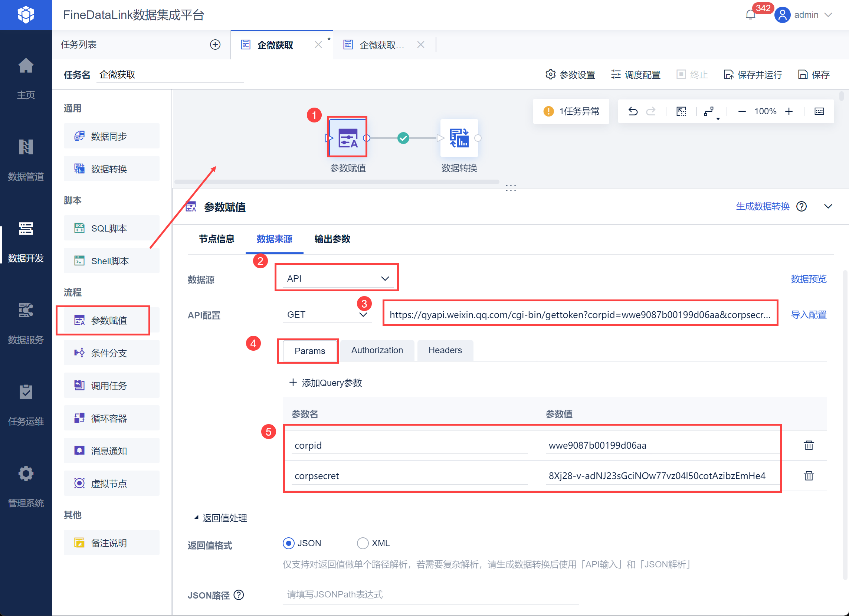Screen dimensions: 849x616
Task: Click the notification bell icon
Action: [x=750, y=15]
